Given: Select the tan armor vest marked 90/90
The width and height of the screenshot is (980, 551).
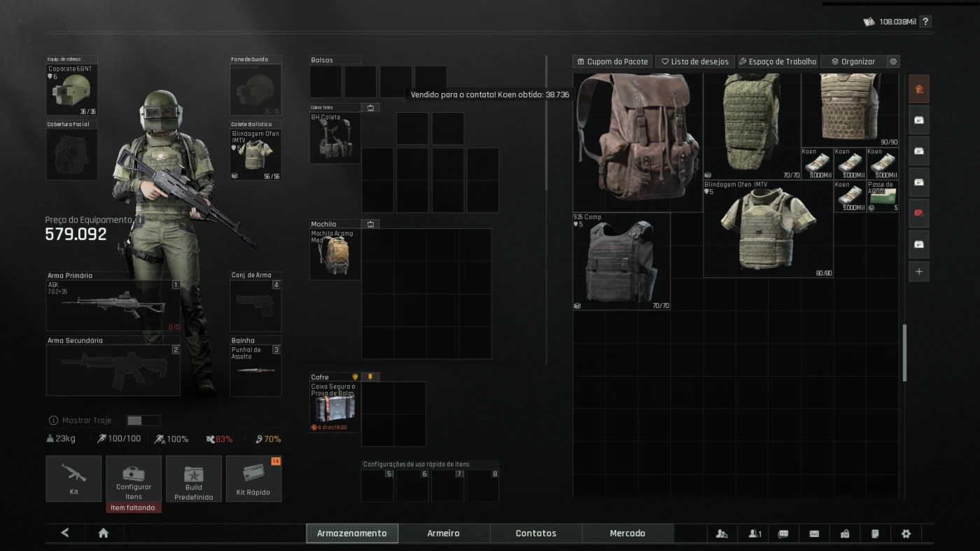Looking at the screenshot, I should coord(850,110).
